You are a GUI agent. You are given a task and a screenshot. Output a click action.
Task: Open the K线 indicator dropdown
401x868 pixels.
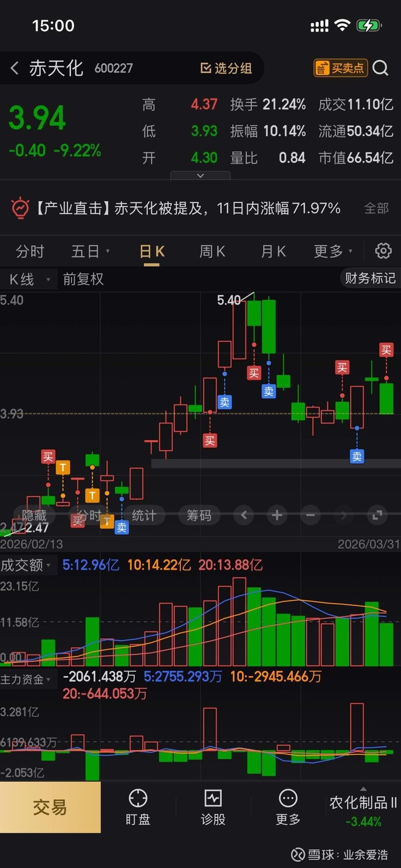[29, 280]
